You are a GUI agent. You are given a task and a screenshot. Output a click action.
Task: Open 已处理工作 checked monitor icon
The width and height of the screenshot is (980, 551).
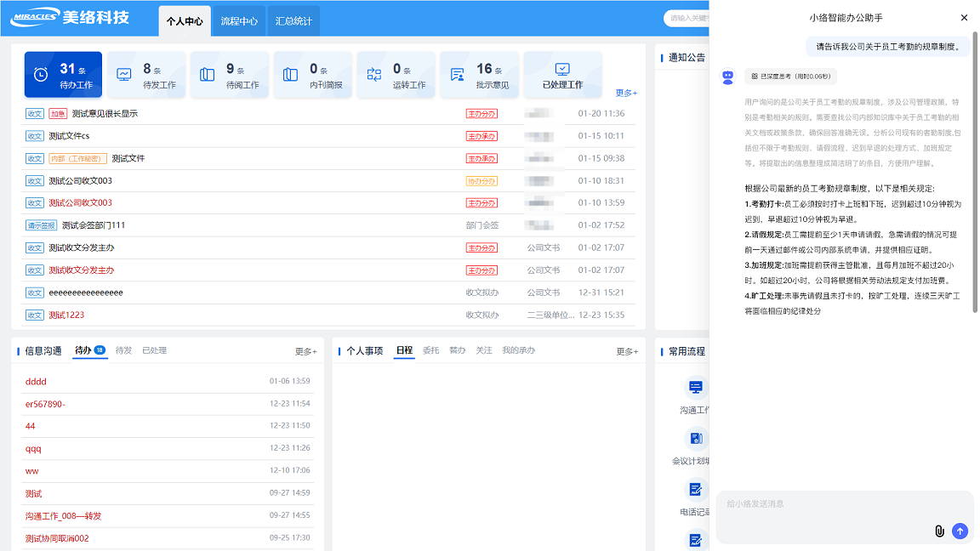(x=562, y=69)
